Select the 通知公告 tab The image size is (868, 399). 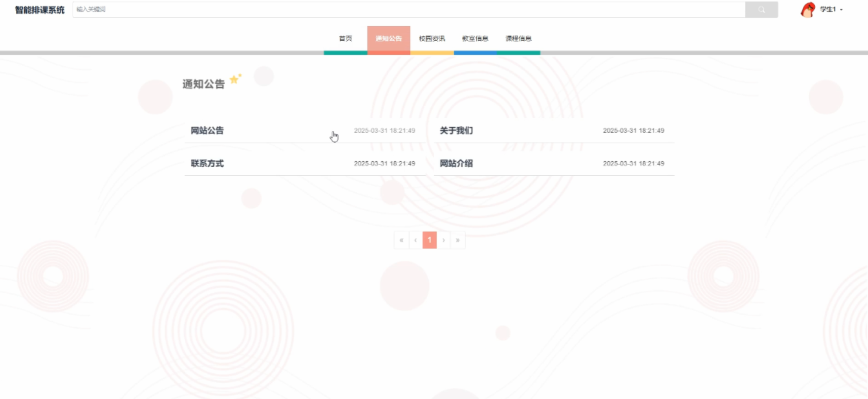tap(389, 39)
